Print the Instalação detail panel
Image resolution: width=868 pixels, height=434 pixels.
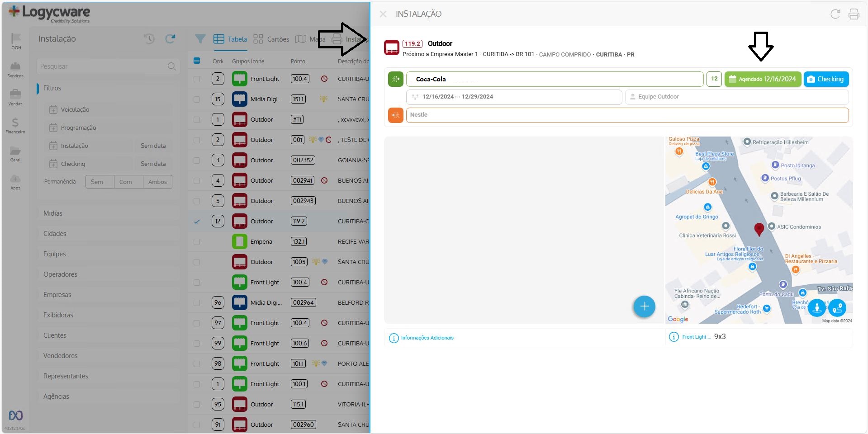(x=854, y=14)
